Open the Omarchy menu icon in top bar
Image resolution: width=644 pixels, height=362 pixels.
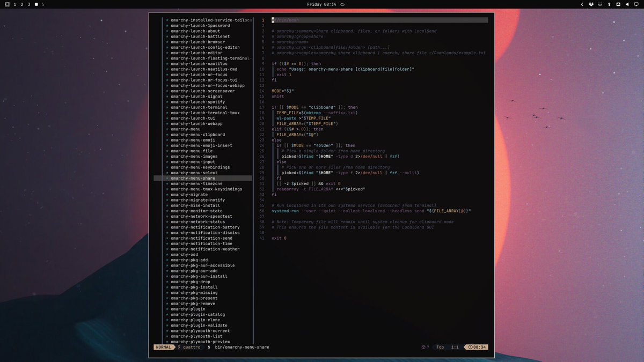[7, 4]
